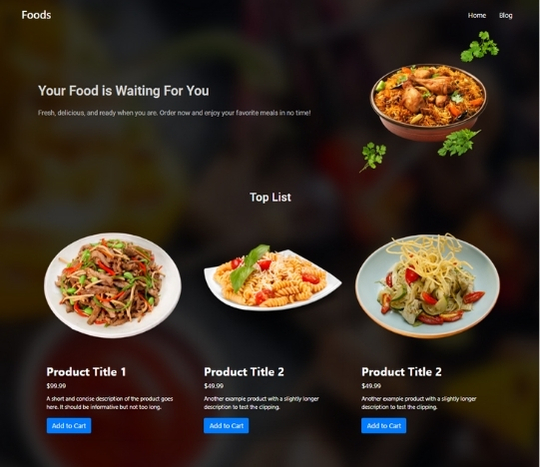
Task: Click the parsley sprig left of the bowl
Action: (x=373, y=157)
